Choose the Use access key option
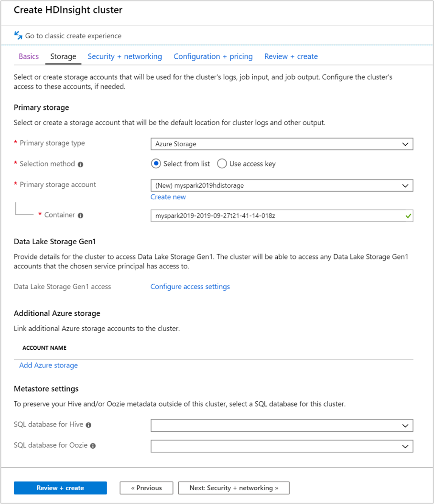 (222, 163)
